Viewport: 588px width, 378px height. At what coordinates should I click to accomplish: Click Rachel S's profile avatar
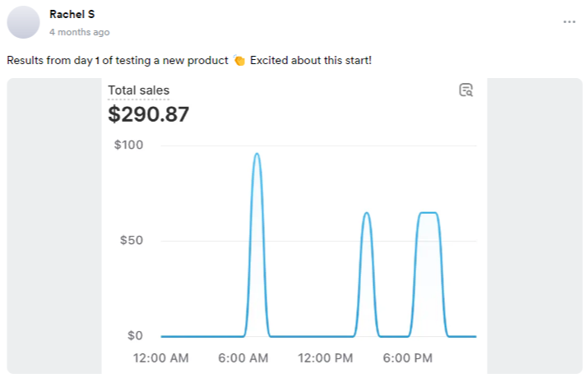[x=23, y=22]
